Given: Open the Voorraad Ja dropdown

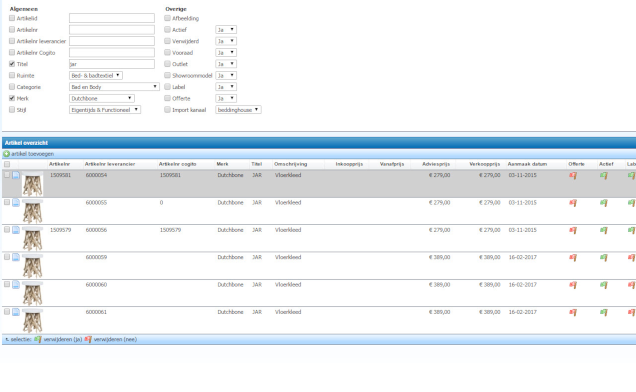Looking at the screenshot, I should click(226, 52).
